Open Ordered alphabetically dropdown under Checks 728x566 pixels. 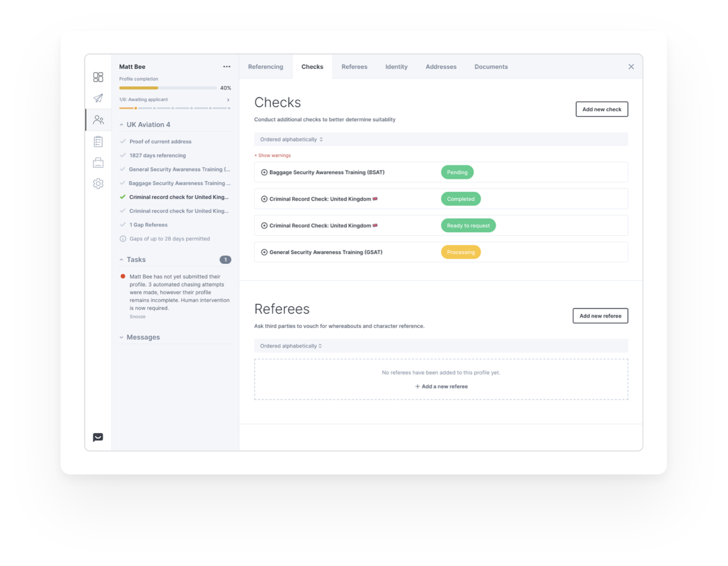[x=291, y=139]
